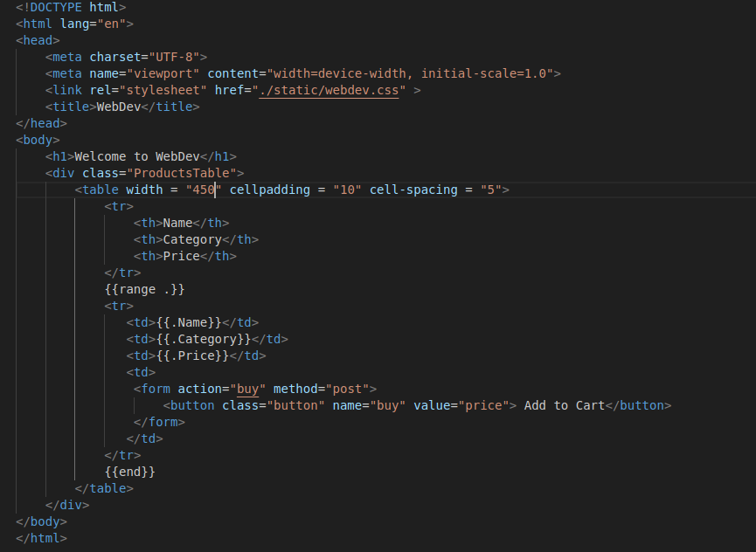This screenshot has height=552, width=756.
Task: Click the "{{.Name}}" template cell
Action: click(x=189, y=322)
